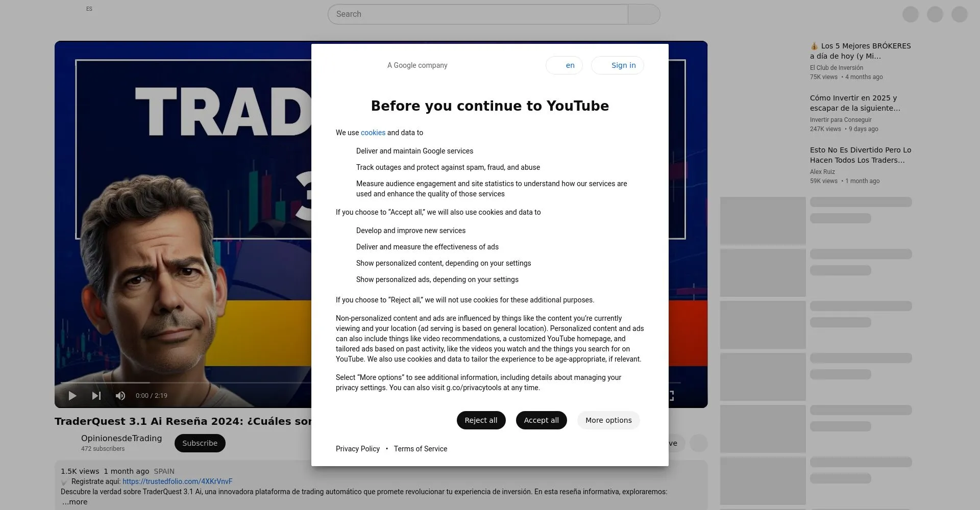This screenshot has width=980, height=510.
Task: Click the 'Before you continue to YouTube' heading
Action: [x=490, y=106]
